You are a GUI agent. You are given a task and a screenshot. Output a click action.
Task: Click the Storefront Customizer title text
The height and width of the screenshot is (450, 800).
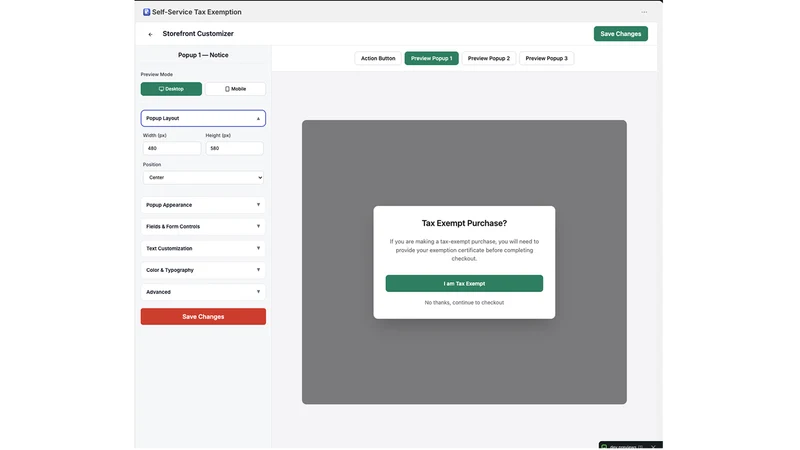coord(198,34)
